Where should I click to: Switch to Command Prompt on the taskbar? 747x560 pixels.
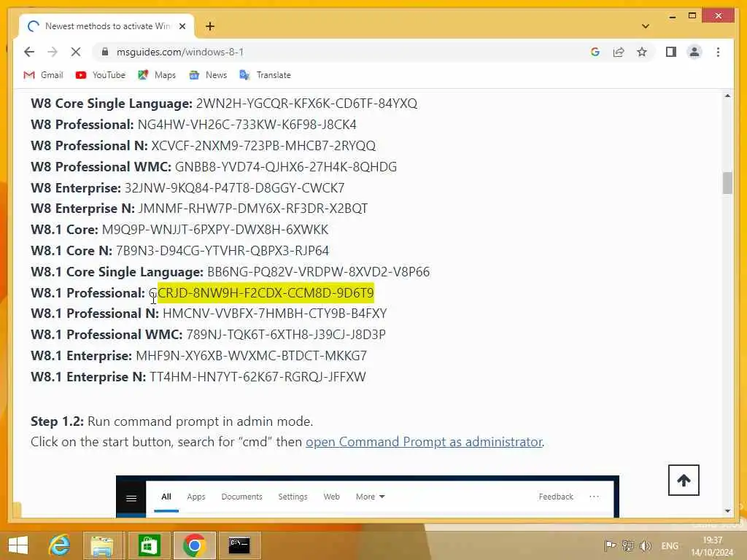click(x=239, y=545)
